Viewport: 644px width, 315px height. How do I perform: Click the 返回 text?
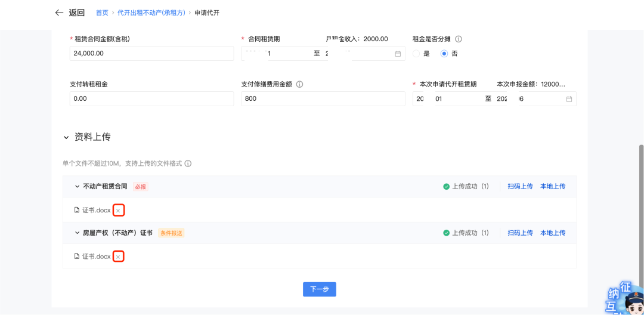click(x=76, y=13)
